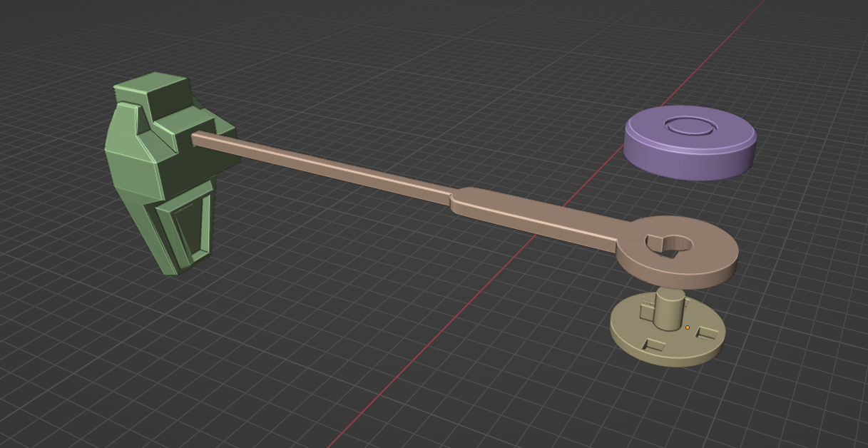
Task: Select the purple disc cap object
Action: point(690,142)
